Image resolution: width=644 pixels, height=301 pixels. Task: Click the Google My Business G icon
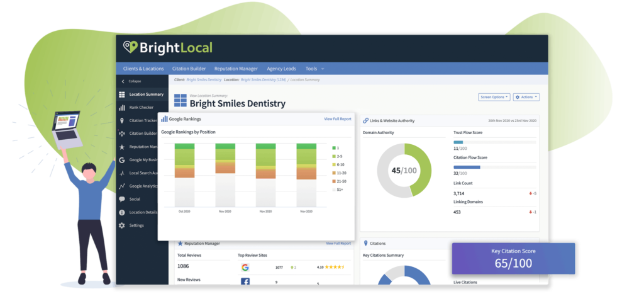pos(122,160)
